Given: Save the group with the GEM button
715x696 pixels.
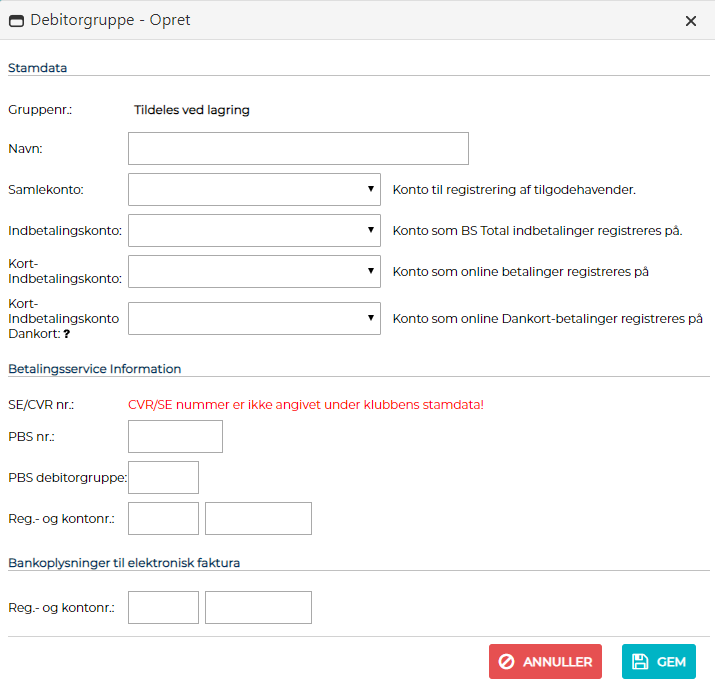Looking at the screenshot, I should 658,662.
